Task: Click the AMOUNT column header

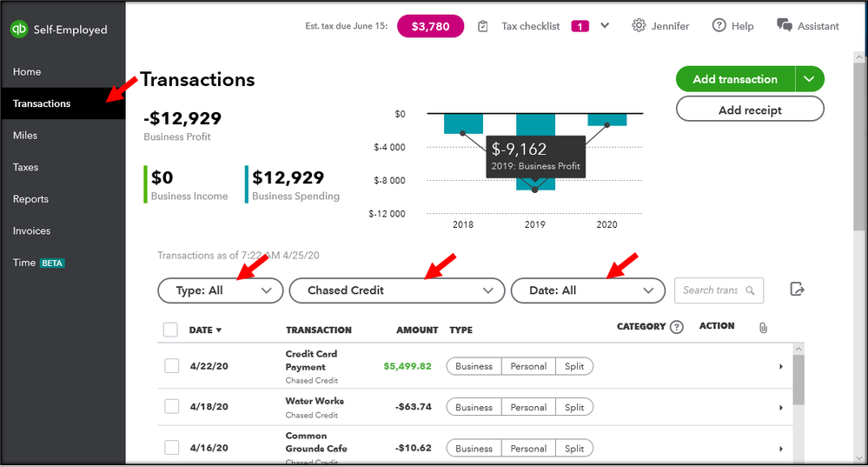Action: point(417,330)
